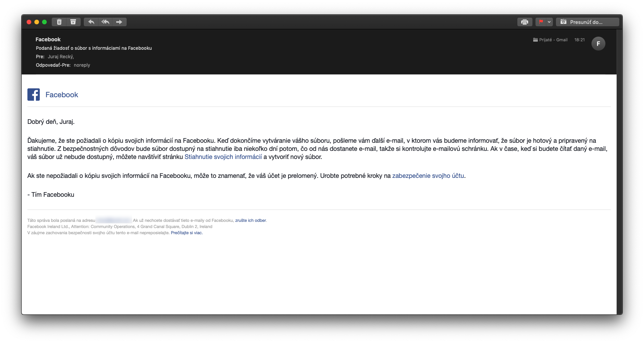Close the mail window with red button
644x343 pixels.
(29, 22)
